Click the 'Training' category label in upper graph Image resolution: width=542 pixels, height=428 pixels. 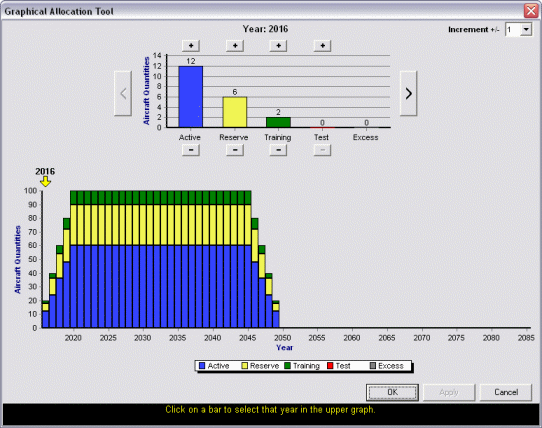tap(278, 138)
